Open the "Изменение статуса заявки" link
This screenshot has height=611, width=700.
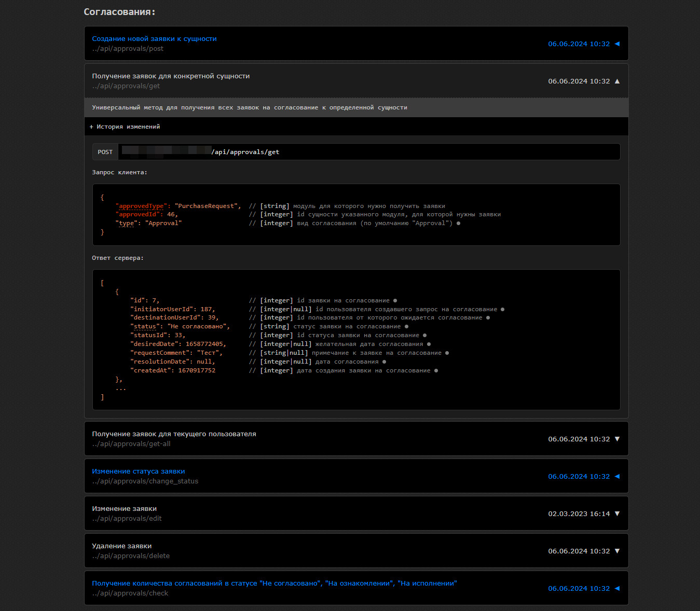coord(139,471)
